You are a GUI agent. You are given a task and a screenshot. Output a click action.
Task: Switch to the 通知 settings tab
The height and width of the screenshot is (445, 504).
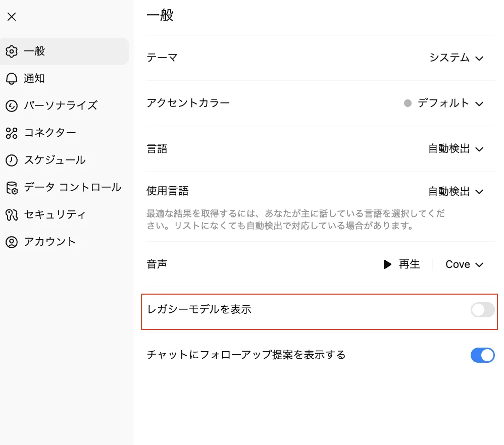[34, 79]
